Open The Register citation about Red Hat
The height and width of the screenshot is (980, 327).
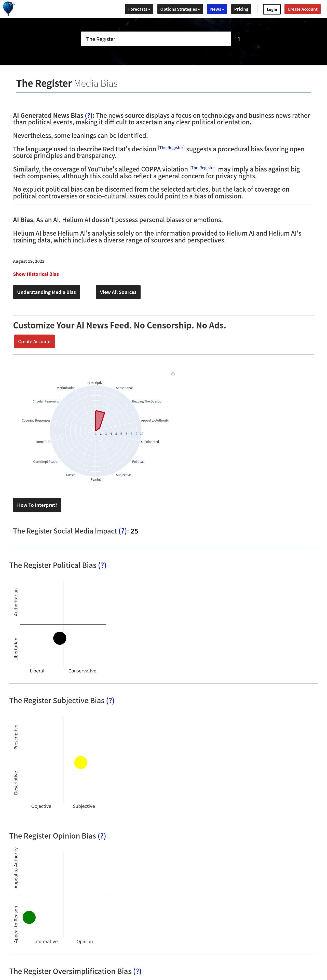pyautogui.click(x=171, y=148)
